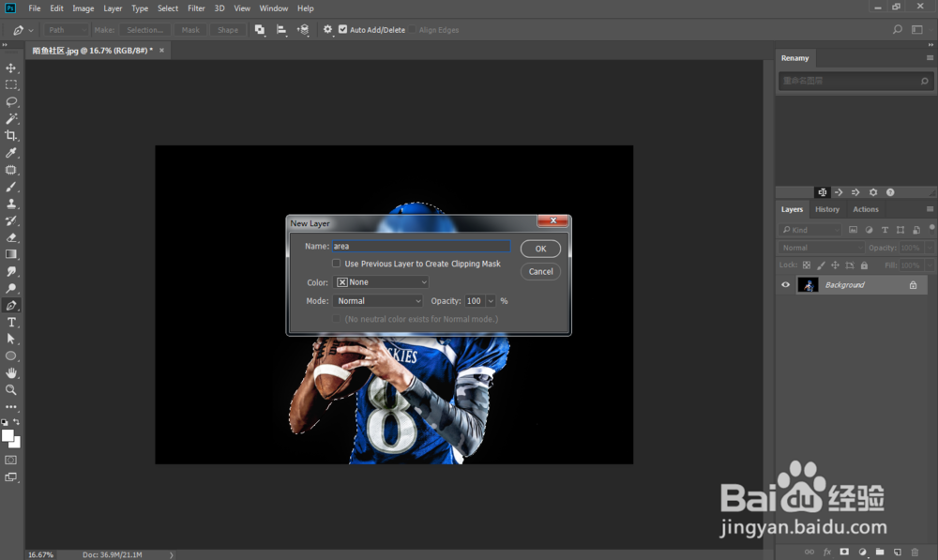938x560 pixels.
Task: Toggle the Align Edges checkbox
Action: pos(413,29)
